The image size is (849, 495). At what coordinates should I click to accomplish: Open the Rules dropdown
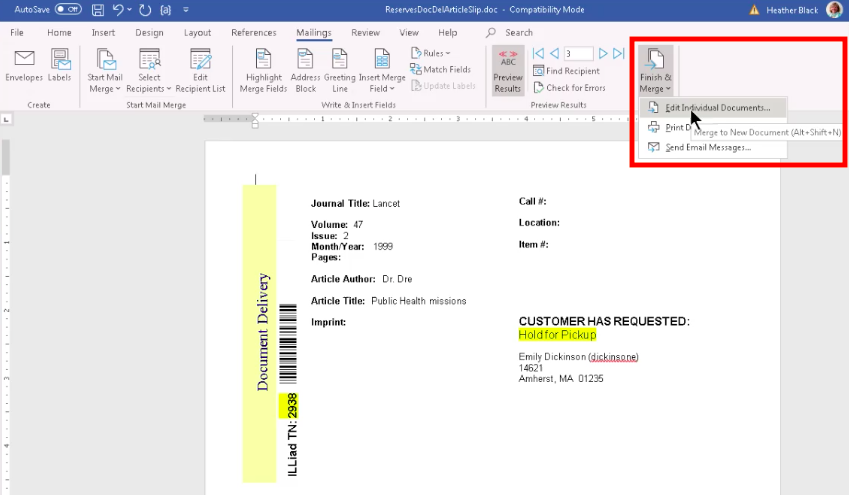(x=433, y=53)
